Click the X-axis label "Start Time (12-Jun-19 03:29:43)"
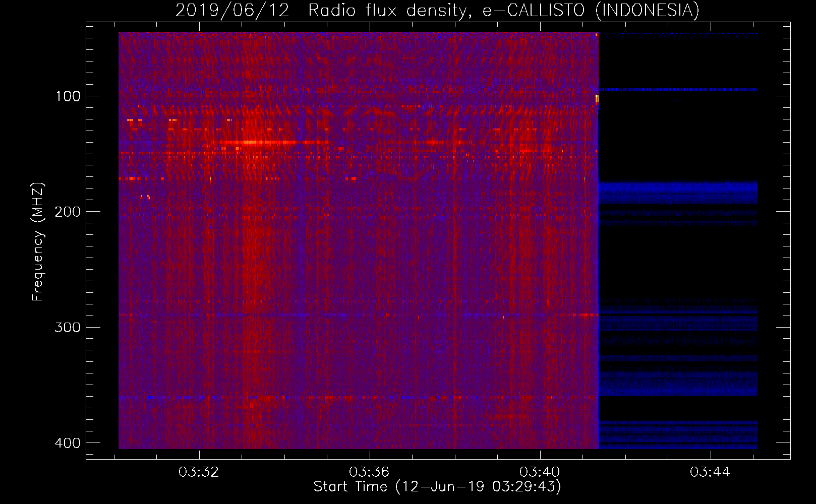816x504 pixels. pos(437,487)
